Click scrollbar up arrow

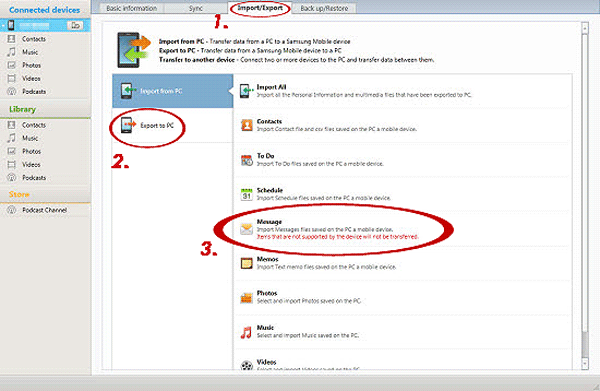click(x=585, y=28)
